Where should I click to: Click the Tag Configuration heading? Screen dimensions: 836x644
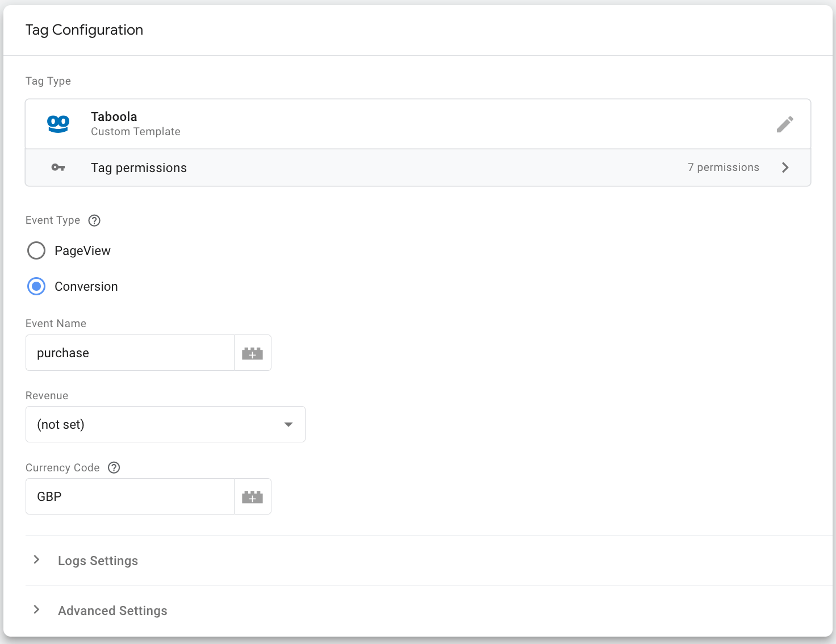84,30
